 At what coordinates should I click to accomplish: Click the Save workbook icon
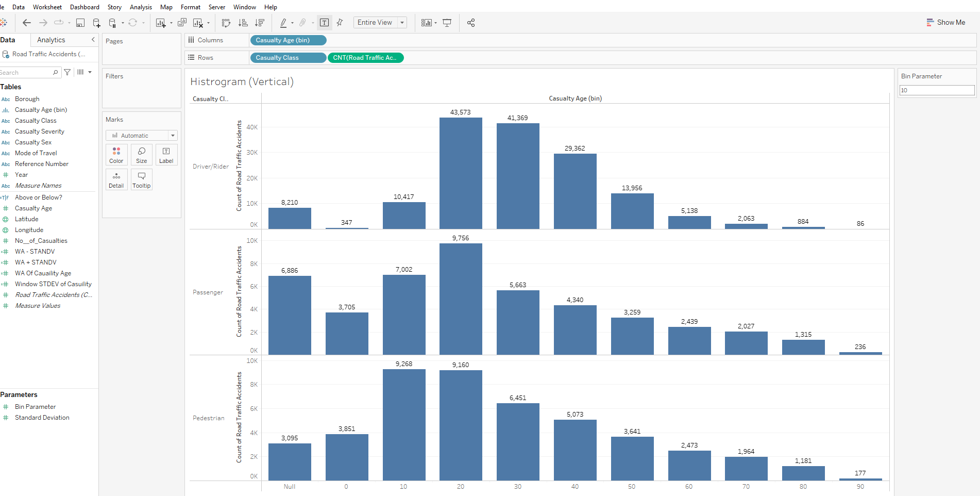click(x=80, y=23)
